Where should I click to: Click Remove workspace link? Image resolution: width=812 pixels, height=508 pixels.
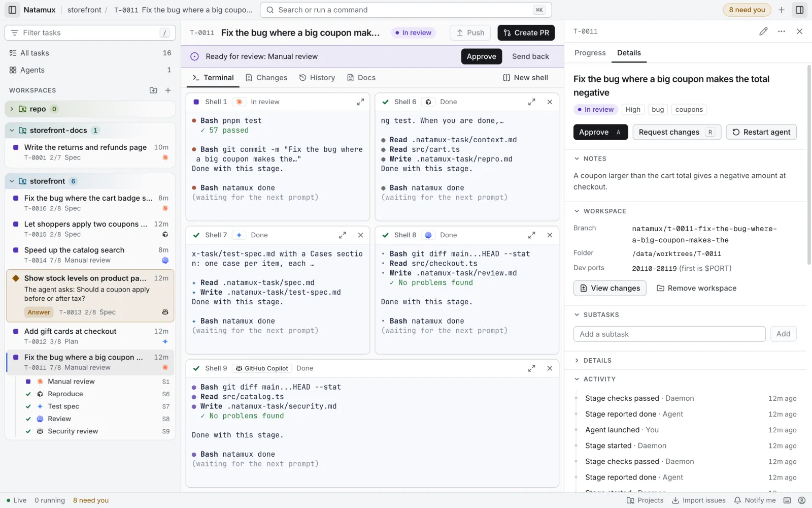696,288
